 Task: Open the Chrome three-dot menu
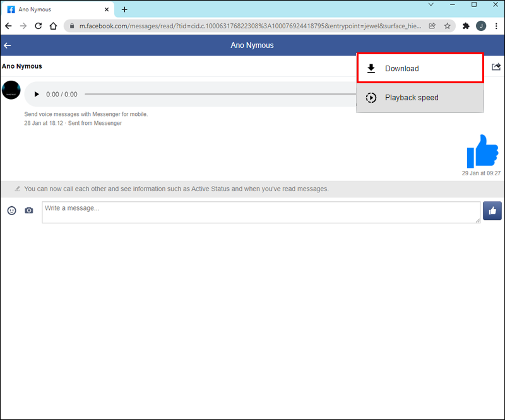(496, 26)
